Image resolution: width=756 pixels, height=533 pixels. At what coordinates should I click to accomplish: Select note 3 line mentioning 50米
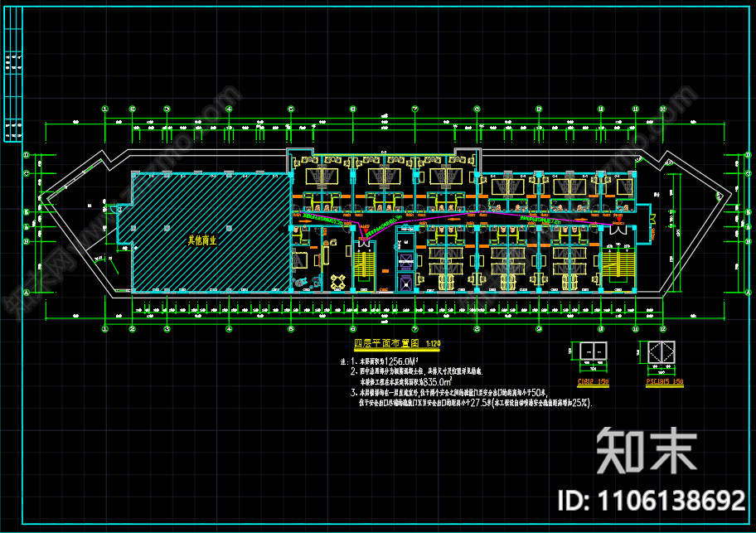click(x=448, y=392)
